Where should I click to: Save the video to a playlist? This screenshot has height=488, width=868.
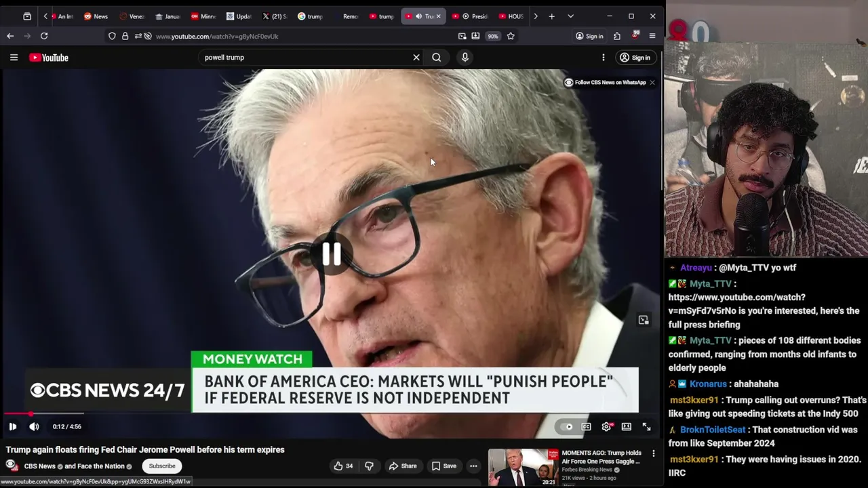pyautogui.click(x=444, y=466)
